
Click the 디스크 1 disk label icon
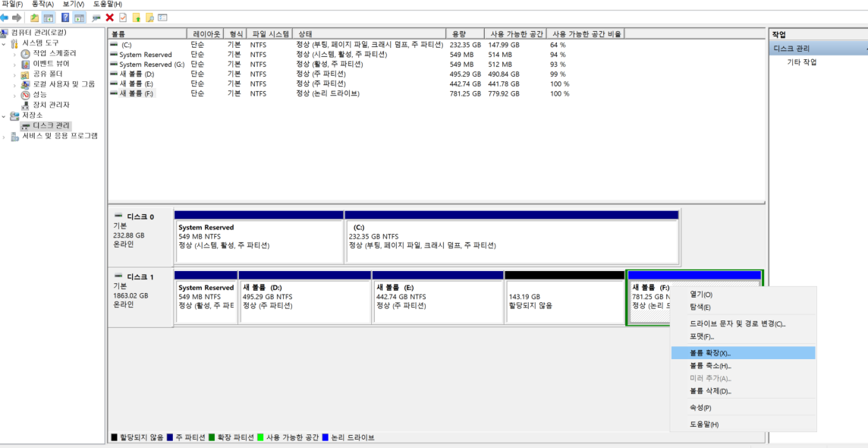tap(118, 277)
